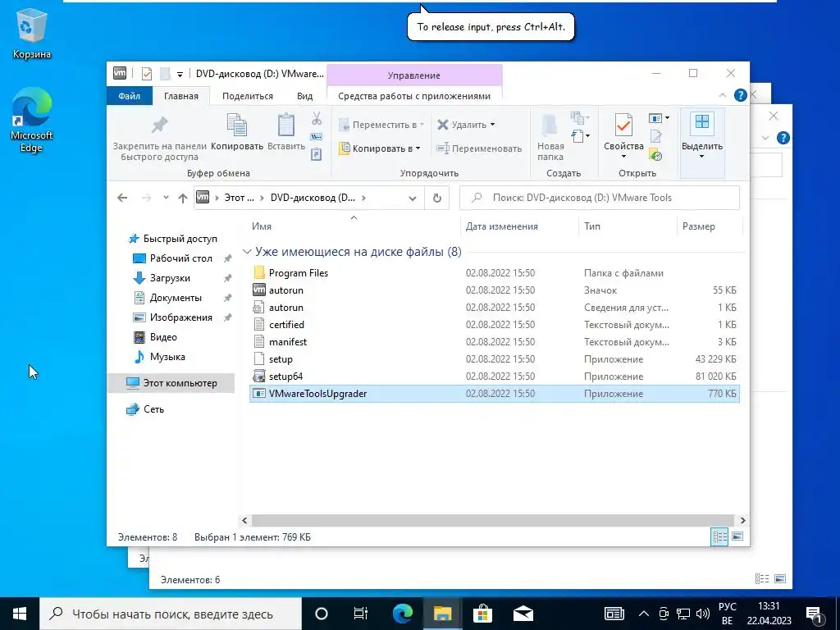Click Pin to Quick Access (Закрепить) icon
Image resolution: width=840 pixels, height=630 pixels.
(x=159, y=125)
